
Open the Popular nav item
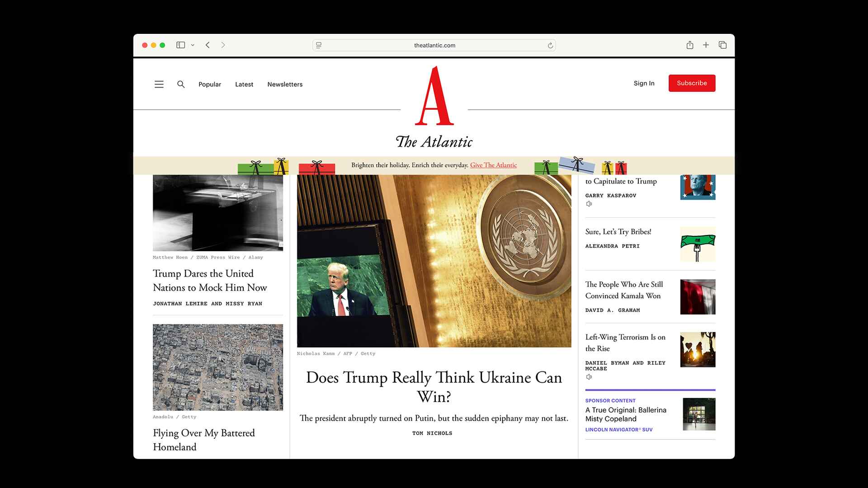[x=210, y=84]
